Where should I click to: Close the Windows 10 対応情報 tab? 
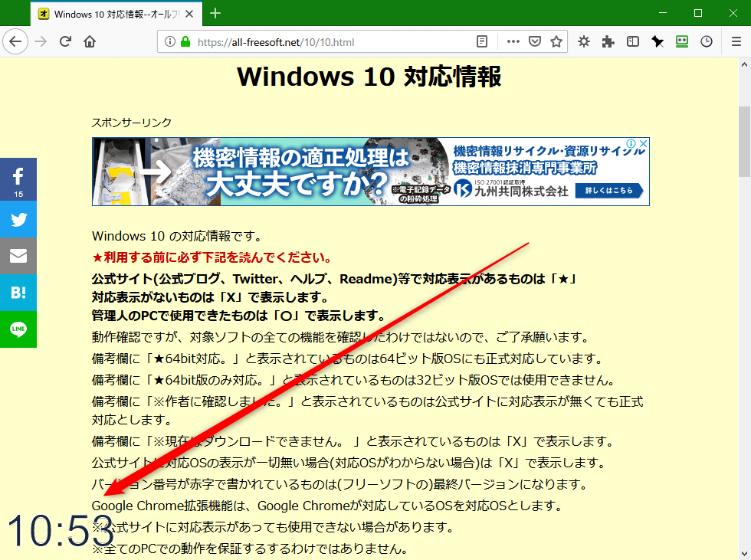[189, 14]
